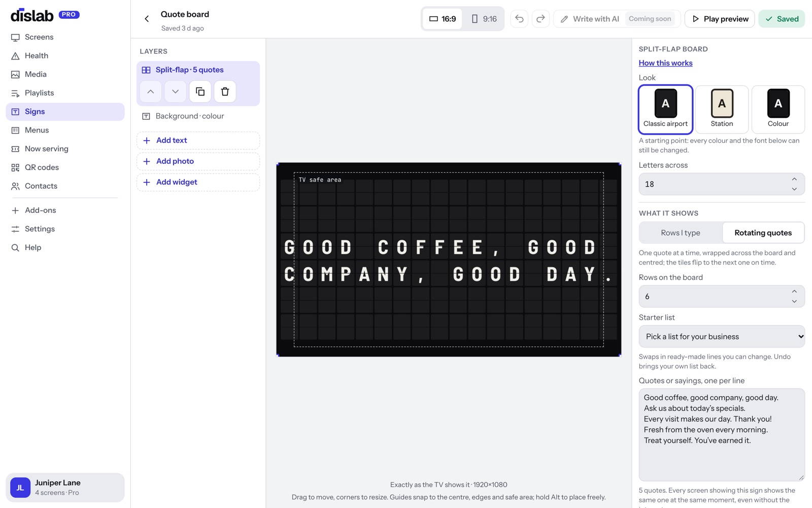
Task: Open QR codes page
Action: point(65,168)
